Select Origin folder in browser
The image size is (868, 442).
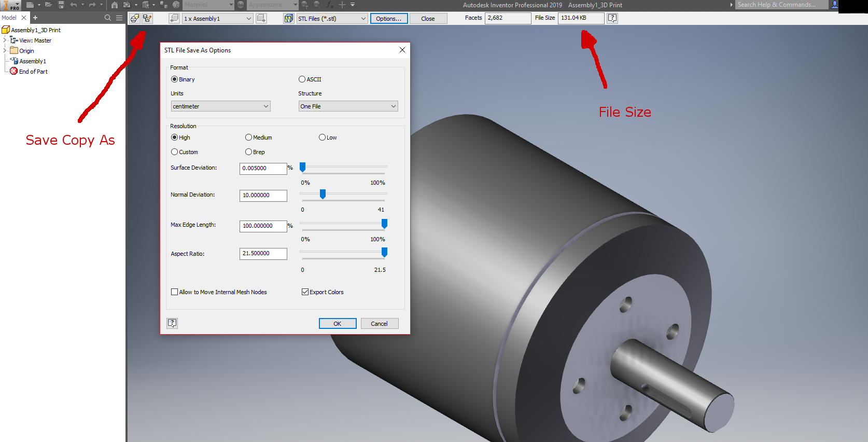pos(26,51)
